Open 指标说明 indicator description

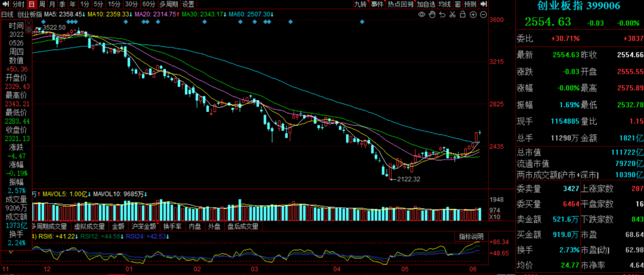[471, 237]
